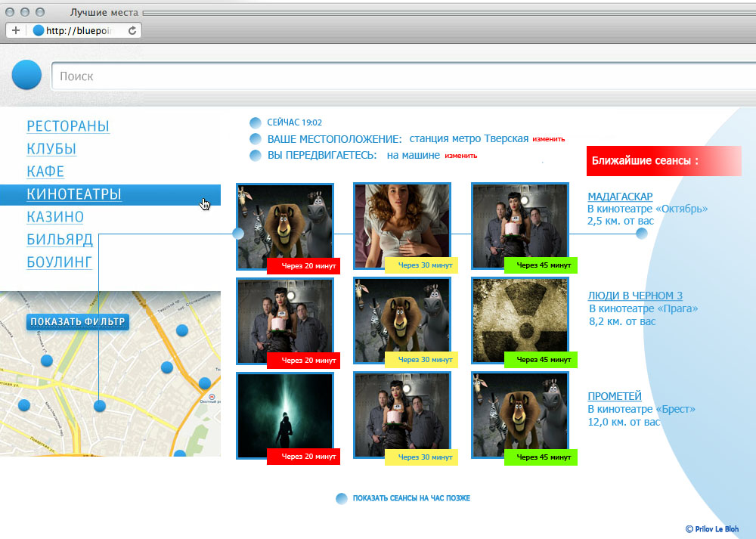The height and width of the screenshot is (539, 756).
Task: Select КИНОТЕАТРЫ in the side menu
Action: pyautogui.click(x=74, y=194)
